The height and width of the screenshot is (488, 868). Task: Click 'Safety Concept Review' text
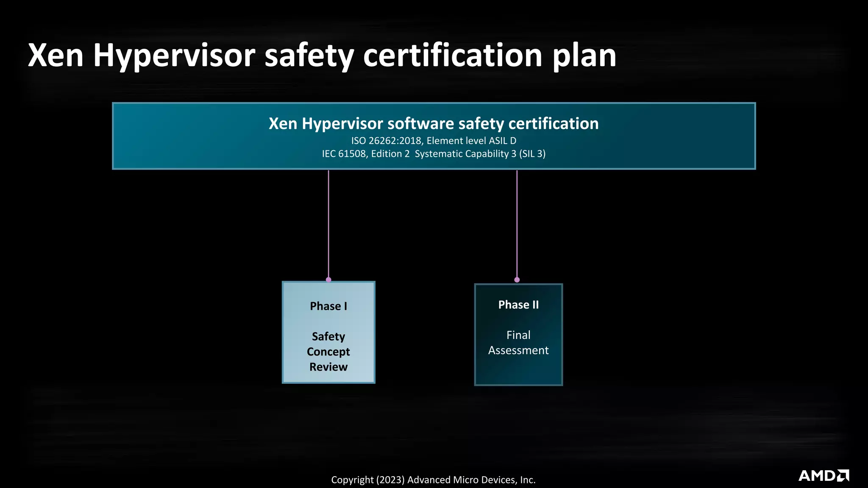coord(328,352)
